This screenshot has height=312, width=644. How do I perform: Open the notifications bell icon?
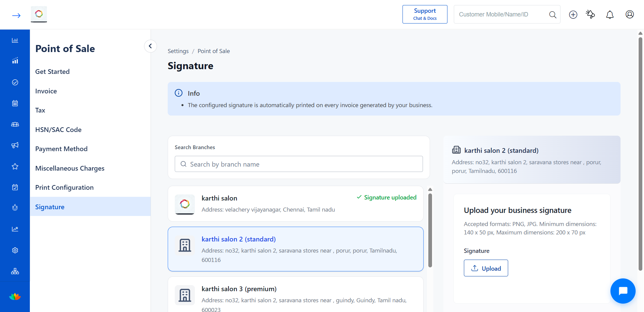point(610,14)
